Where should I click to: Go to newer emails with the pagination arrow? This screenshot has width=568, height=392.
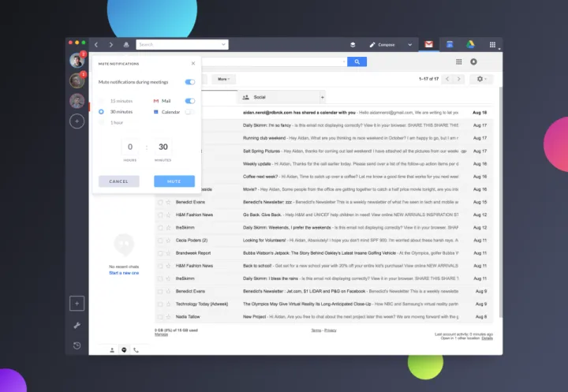click(447, 79)
